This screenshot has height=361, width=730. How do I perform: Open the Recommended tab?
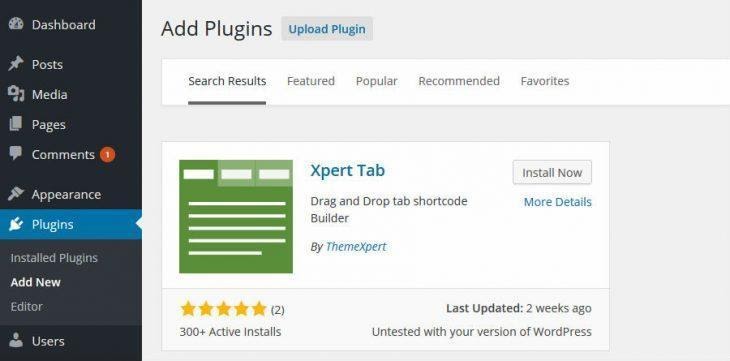tap(459, 81)
